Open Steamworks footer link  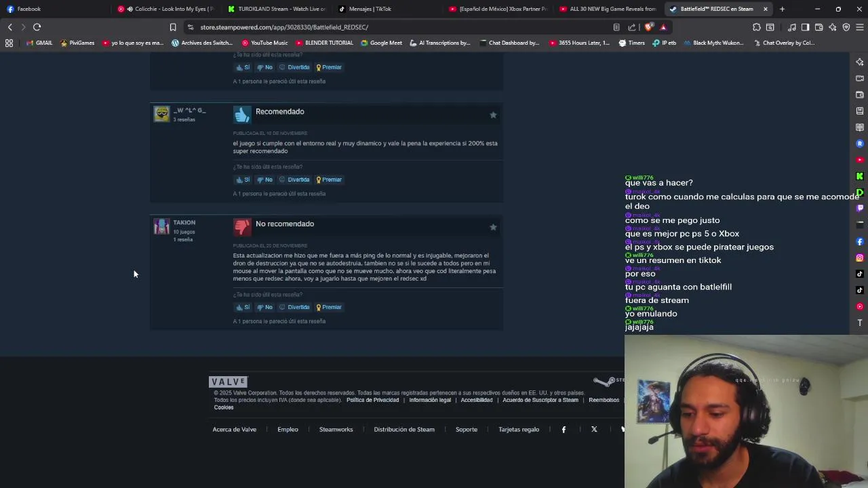(336, 430)
